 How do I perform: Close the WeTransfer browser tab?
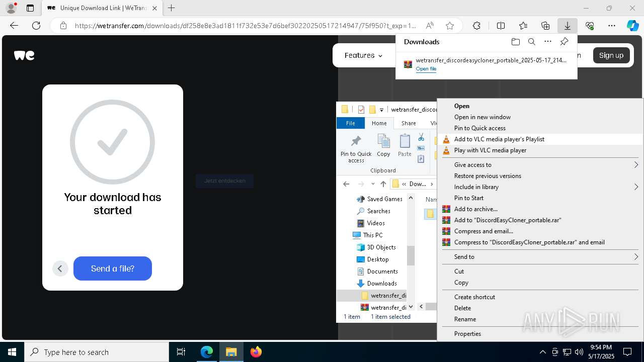point(154,8)
